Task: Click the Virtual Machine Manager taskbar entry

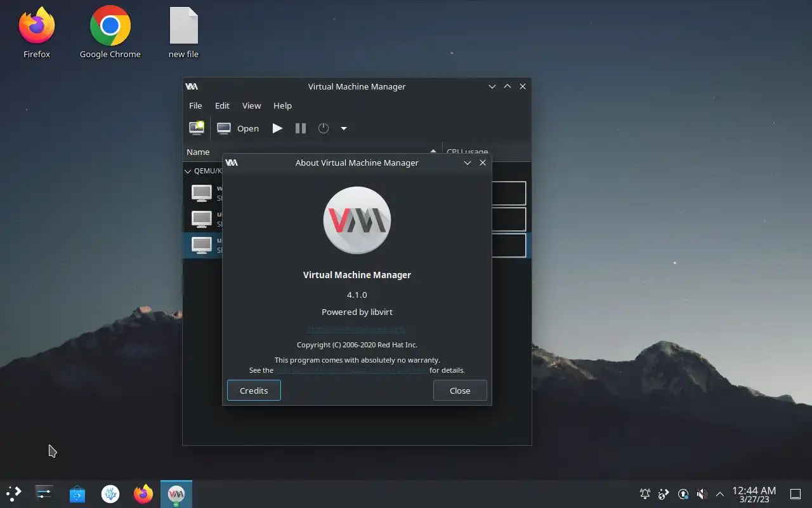Action: pos(176,493)
